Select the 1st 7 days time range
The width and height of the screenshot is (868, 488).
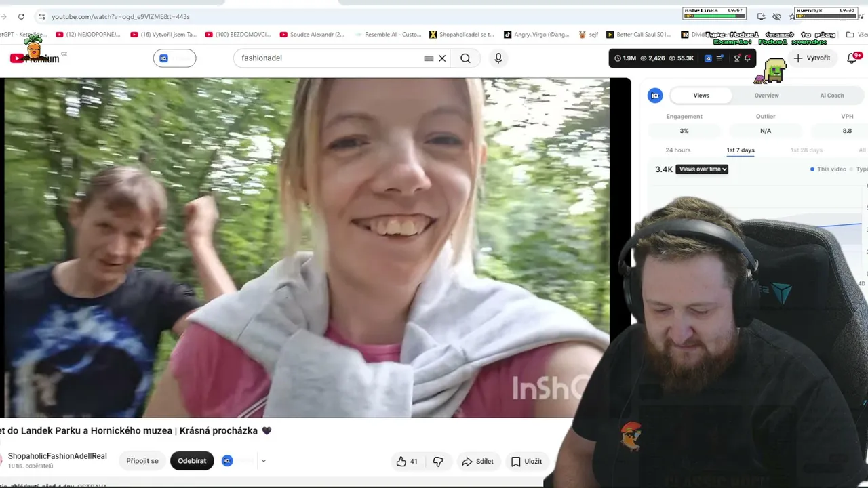pyautogui.click(x=741, y=150)
